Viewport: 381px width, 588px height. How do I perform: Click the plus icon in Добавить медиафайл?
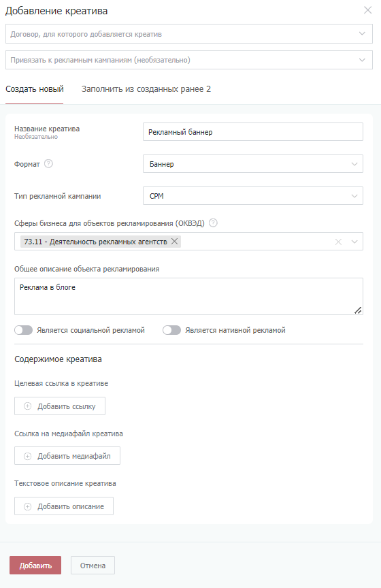(27, 456)
